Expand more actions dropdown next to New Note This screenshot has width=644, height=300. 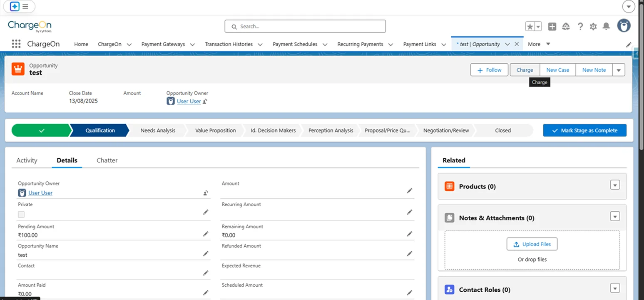[619, 70]
